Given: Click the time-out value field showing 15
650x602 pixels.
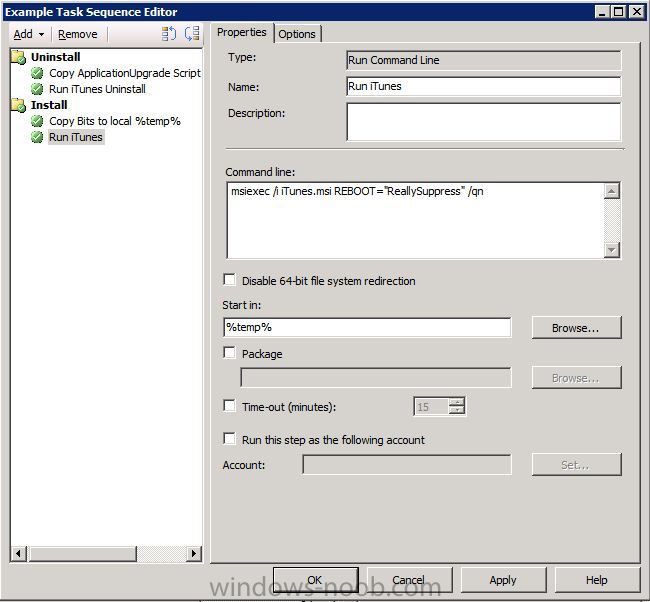Looking at the screenshot, I should [x=431, y=407].
